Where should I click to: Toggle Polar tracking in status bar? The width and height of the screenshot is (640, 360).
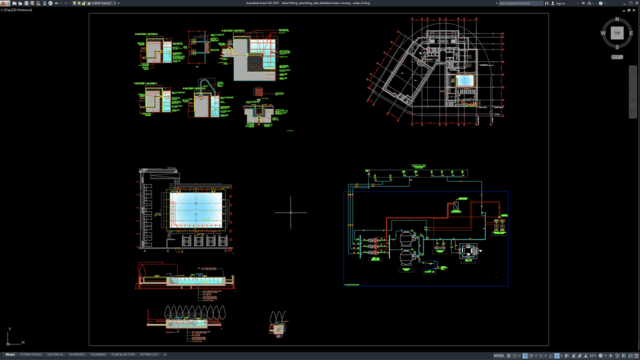pos(531,356)
